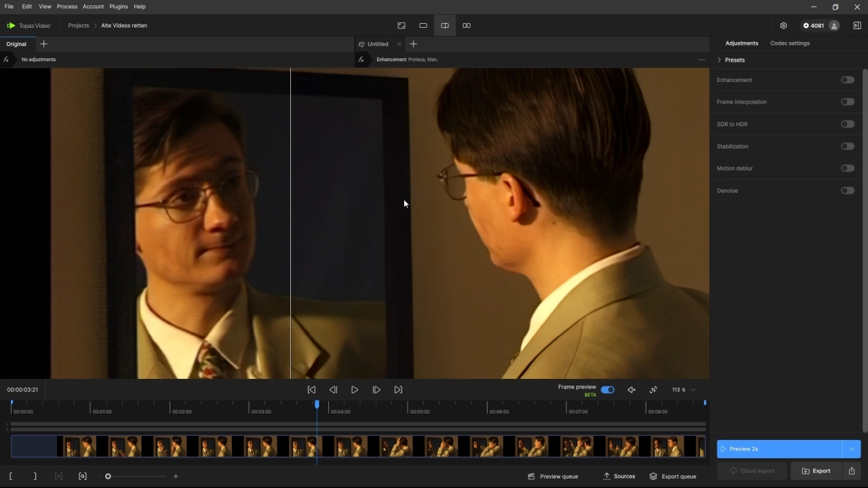Image resolution: width=868 pixels, height=488 pixels.
Task: Jump to the first frame
Action: (x=311, y=390)
